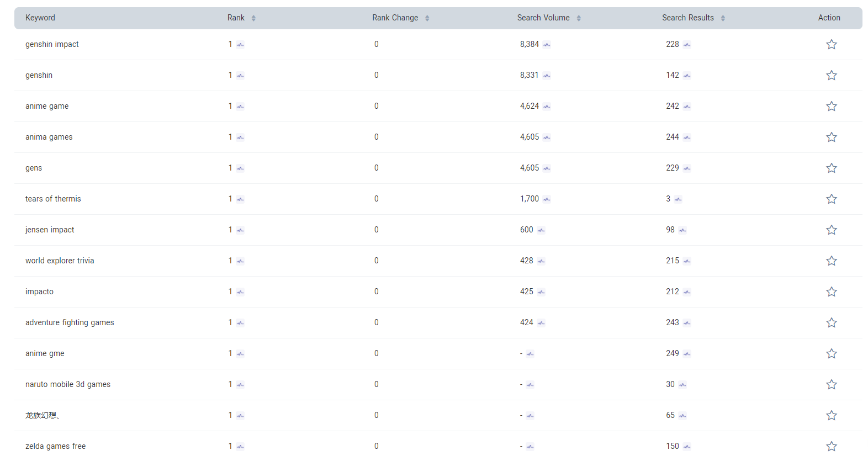Sort by Rank Change arrows
Viewport: 868px width, 461px height.
point(427,18)
